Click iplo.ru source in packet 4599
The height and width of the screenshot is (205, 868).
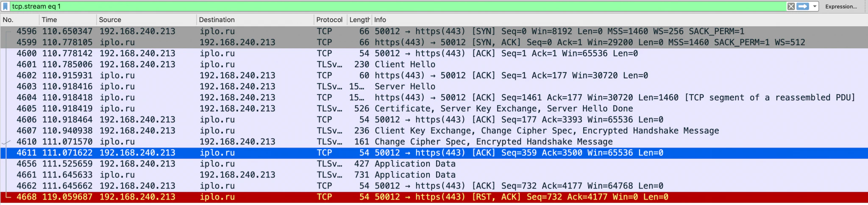[117, 42]
